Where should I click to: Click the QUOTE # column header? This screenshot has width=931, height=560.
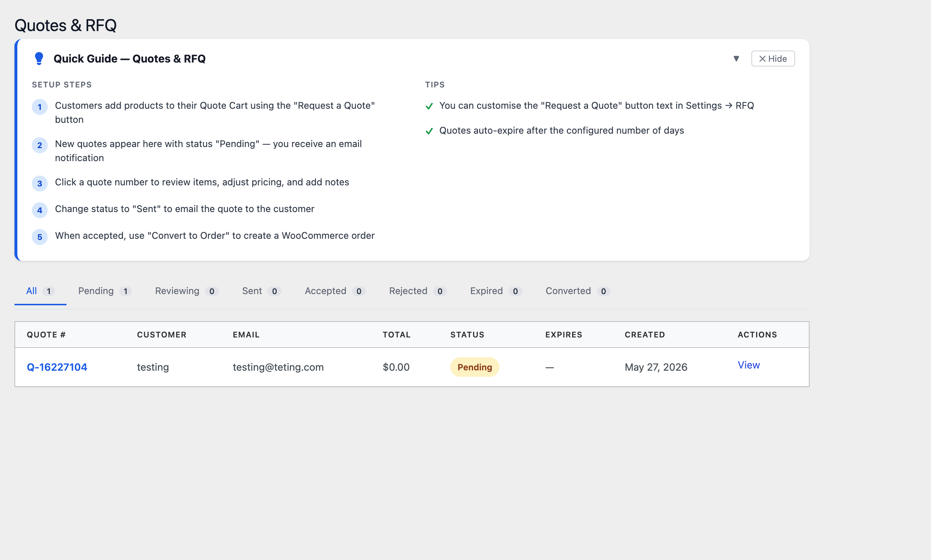[x=46, y=335]
